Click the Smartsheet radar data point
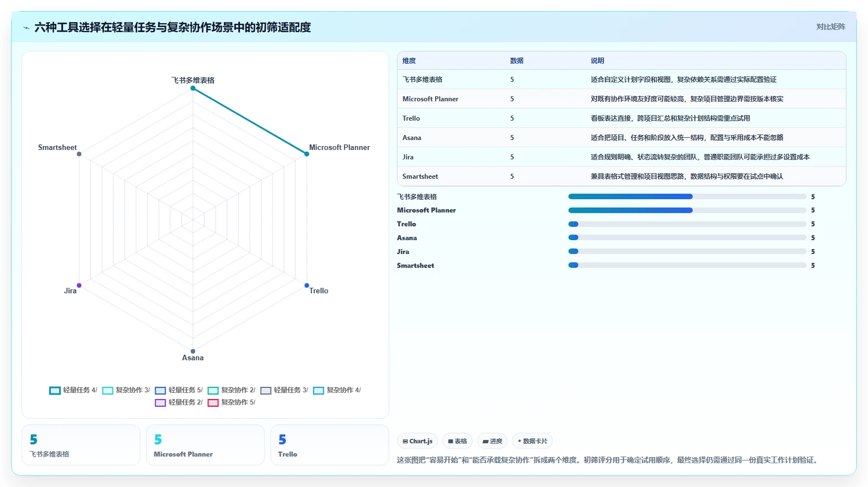868x487 pixels. coord(79,154)
